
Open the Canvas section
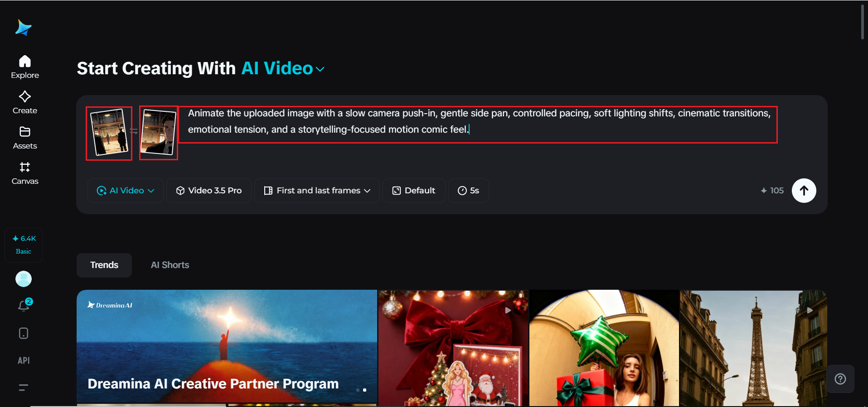(25, 173)
